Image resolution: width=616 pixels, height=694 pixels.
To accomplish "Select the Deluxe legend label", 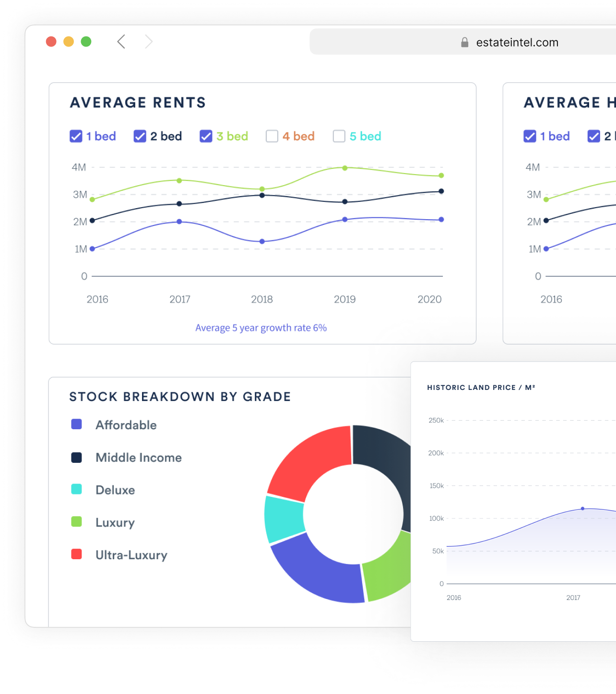I will click(x=115, y=490).
